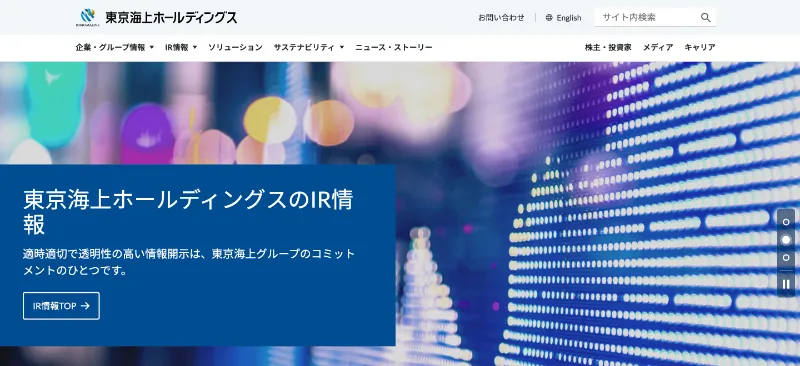
Task: Go to メディア page
Action: coord(658,47)
